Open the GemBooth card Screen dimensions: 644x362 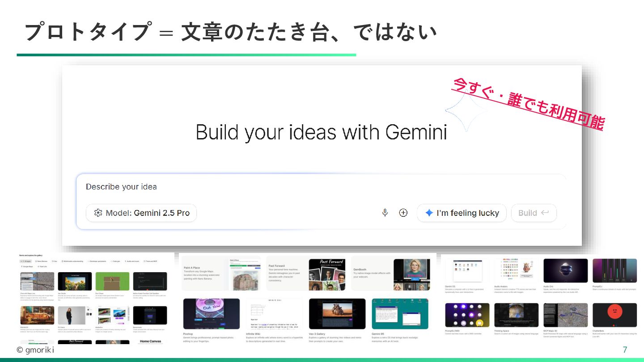point(390,273)
